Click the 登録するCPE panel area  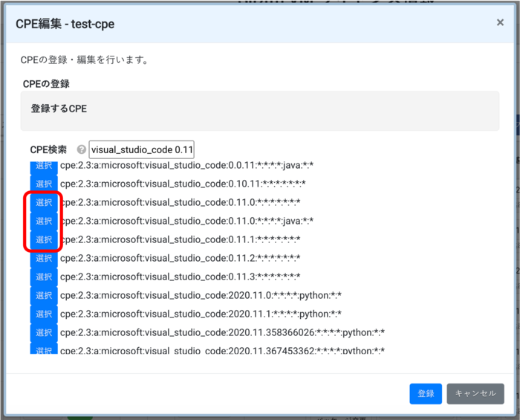coord(260,111)
